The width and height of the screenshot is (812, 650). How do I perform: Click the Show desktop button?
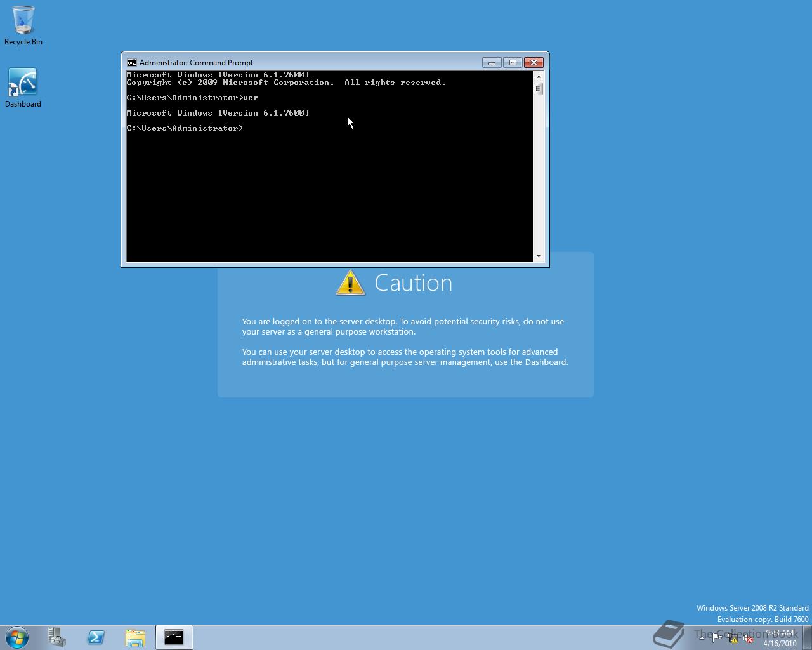coord(808,637)
